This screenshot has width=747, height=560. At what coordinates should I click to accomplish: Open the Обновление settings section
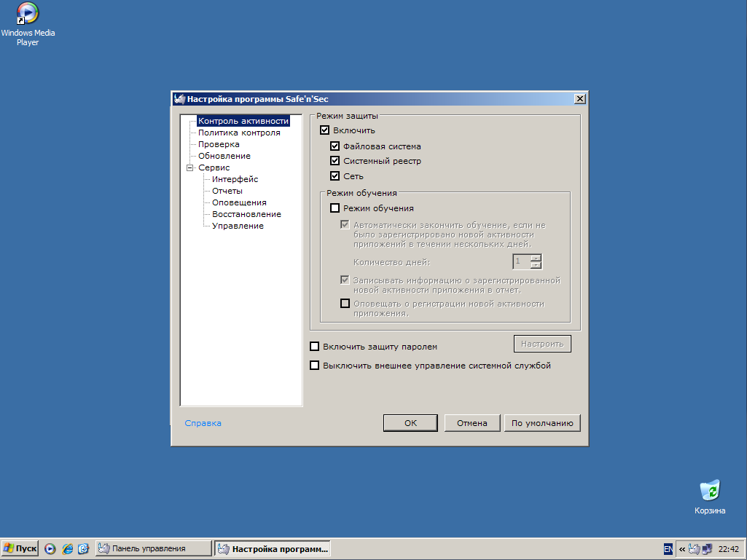[224, 156]
